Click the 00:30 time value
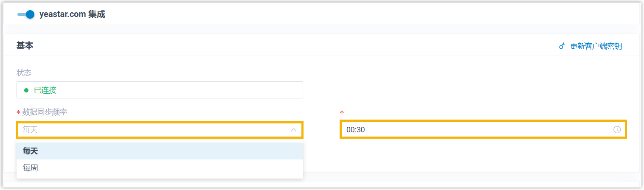The width and height of the screenshot is (644, 190). coord(356,130)
